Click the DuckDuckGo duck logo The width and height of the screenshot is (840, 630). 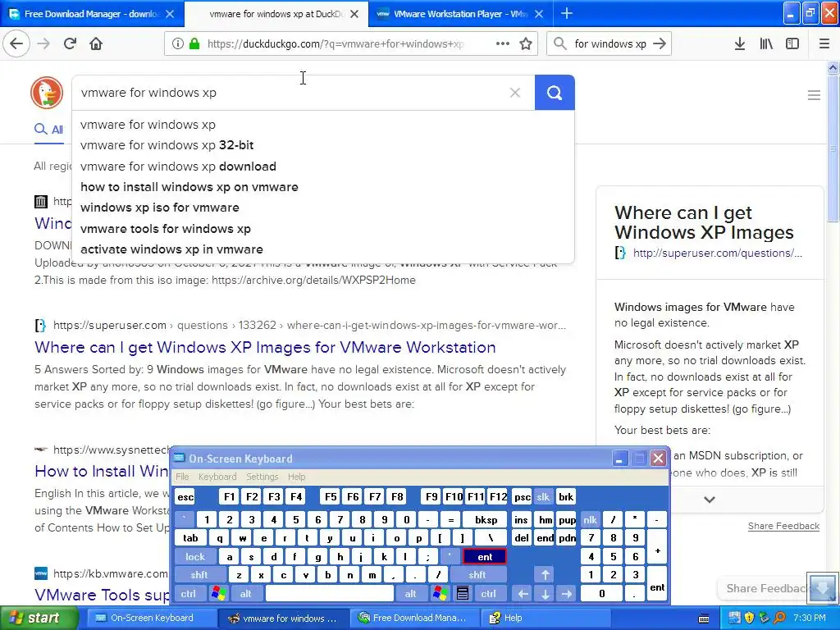47,93
